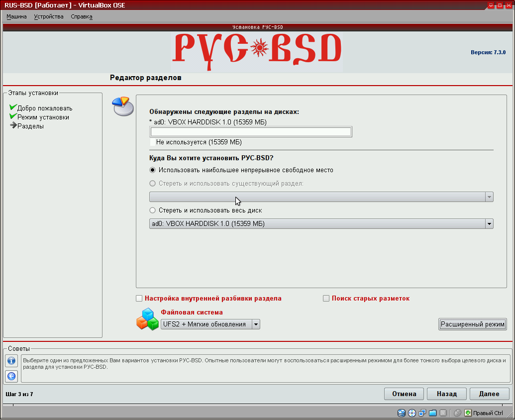
Task: Click the Далее button
Action: (x=490, y=394)
